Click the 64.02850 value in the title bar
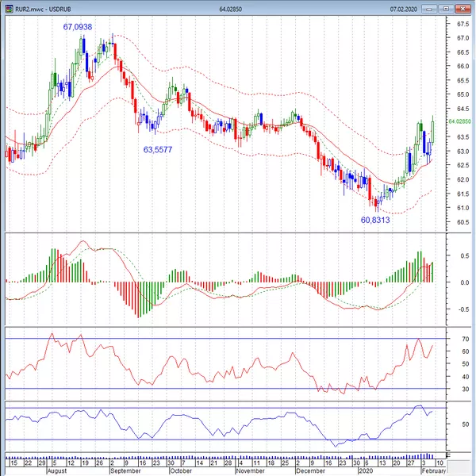 coord(230,9)
